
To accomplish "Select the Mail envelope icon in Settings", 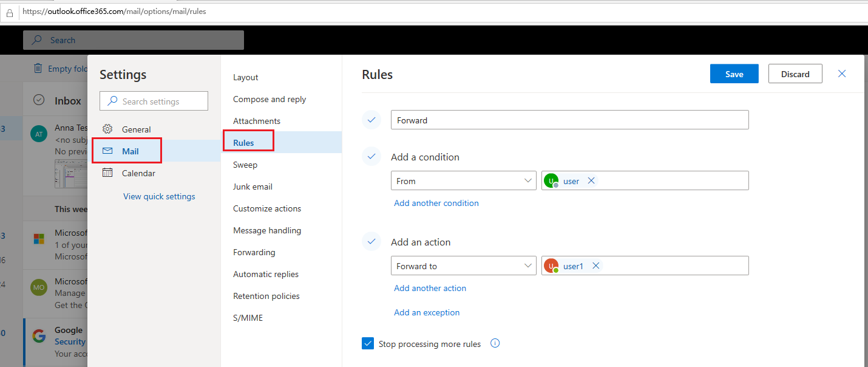I will tap(108, 151).
